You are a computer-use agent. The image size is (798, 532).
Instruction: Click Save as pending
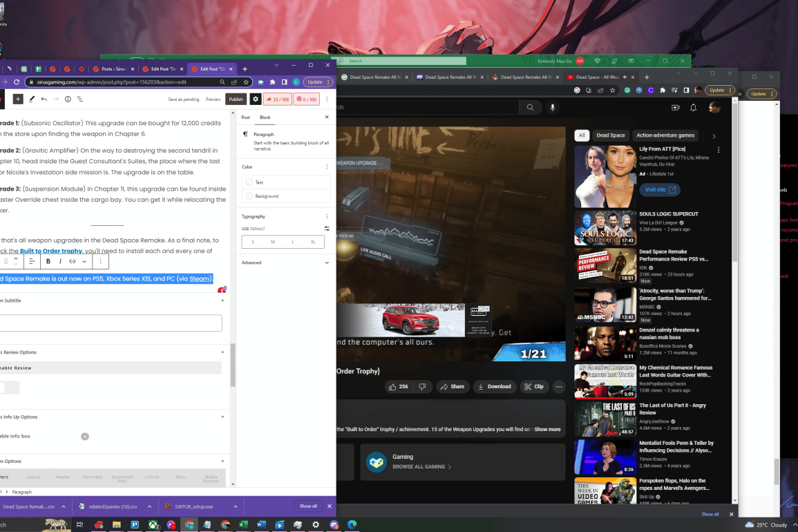tap(183, 99)
